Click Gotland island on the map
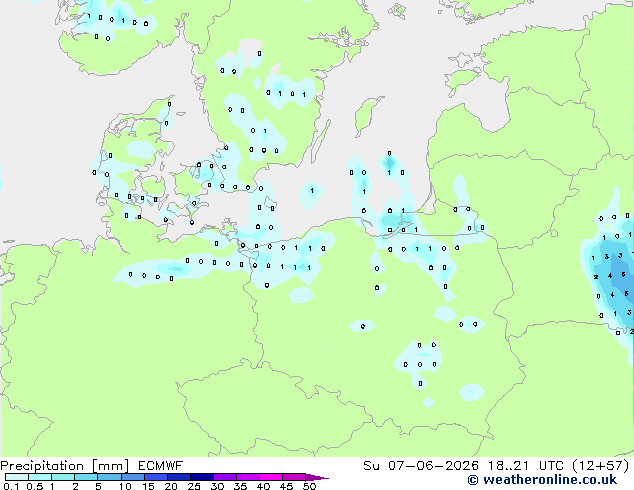Screen dimensions: 634x490 click(x=367, y=116)
